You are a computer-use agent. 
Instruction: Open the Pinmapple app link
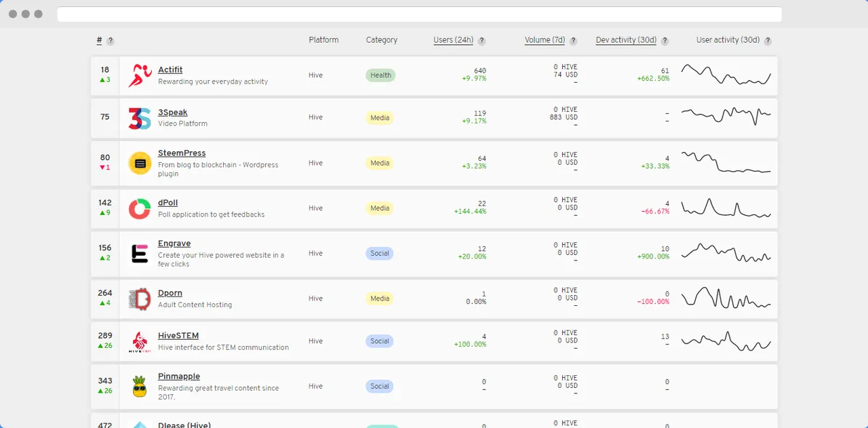pyautogui.click(x=179, y=376)
